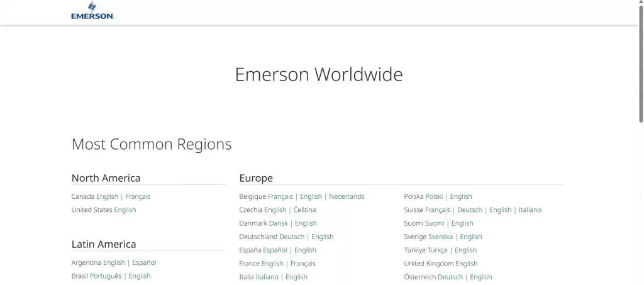Select Czechia English link

275,210
